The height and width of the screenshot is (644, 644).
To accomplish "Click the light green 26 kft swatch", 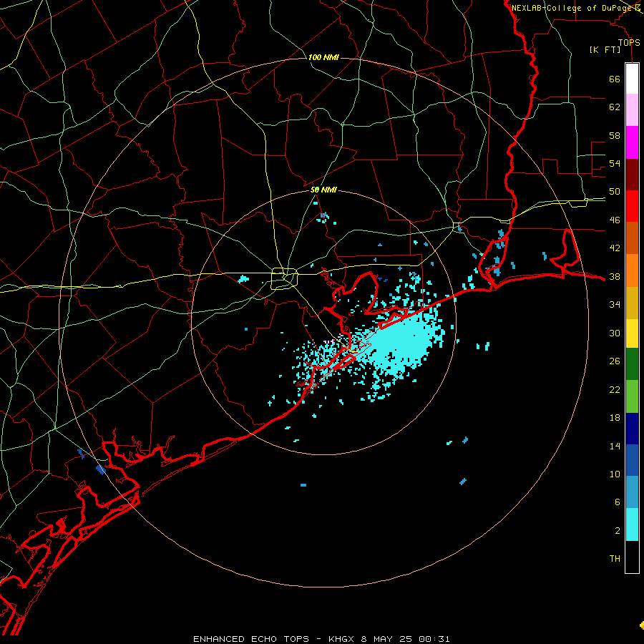I will 632,396.
